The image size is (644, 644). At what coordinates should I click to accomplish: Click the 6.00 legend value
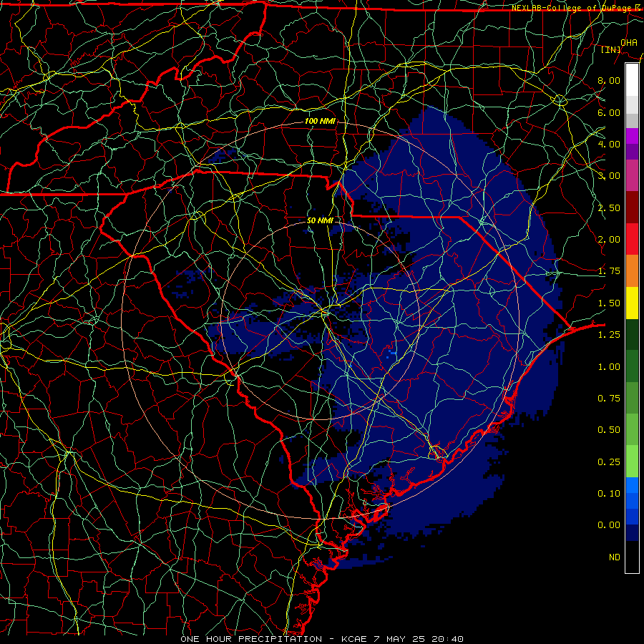[x=609, y=112]
